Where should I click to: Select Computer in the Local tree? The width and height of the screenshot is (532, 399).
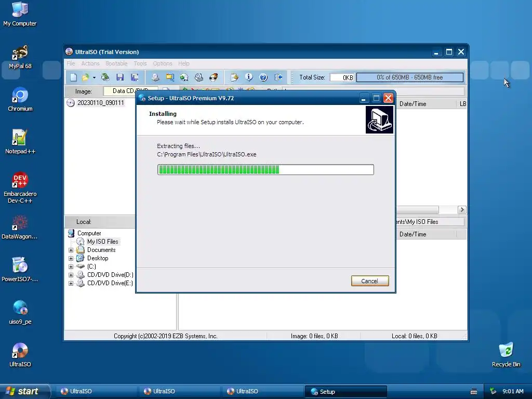point(89,233)
